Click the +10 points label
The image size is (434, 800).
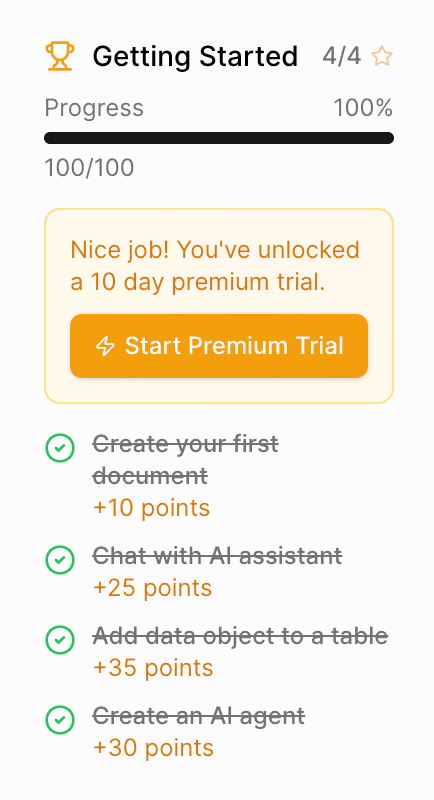[x=151, y=508]
